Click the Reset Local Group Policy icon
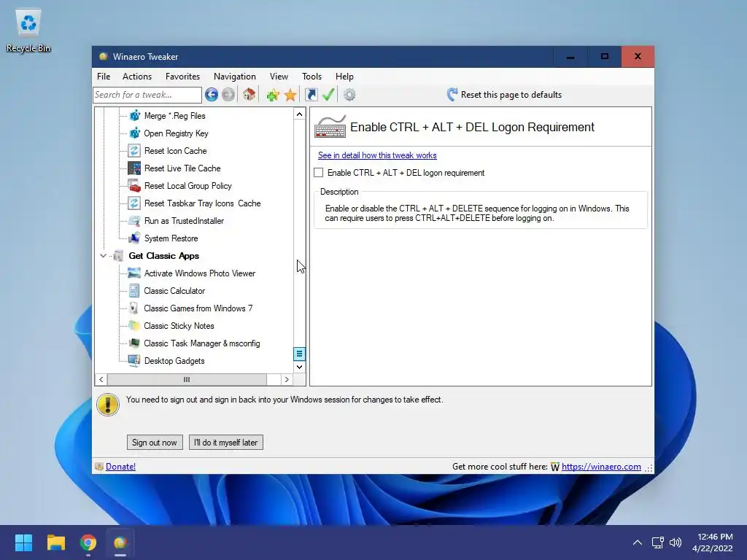 pos(134,186)
